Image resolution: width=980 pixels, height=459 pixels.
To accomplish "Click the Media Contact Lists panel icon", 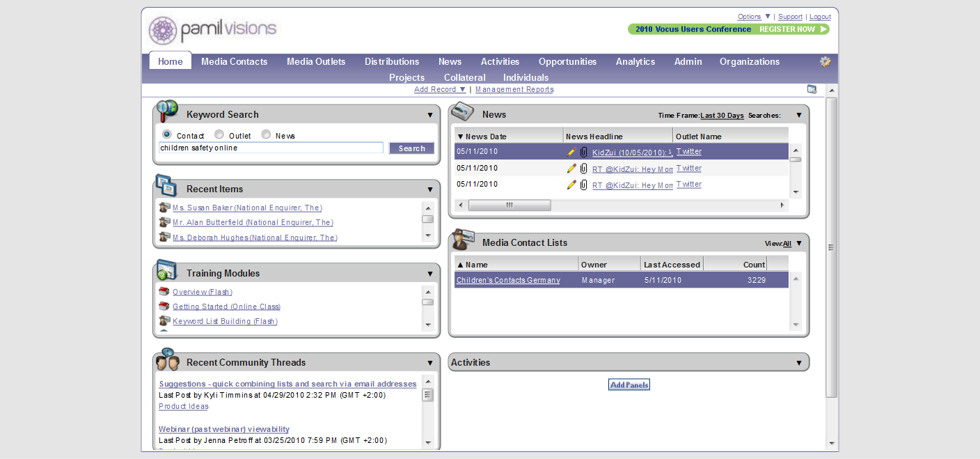I will point(462,239).
